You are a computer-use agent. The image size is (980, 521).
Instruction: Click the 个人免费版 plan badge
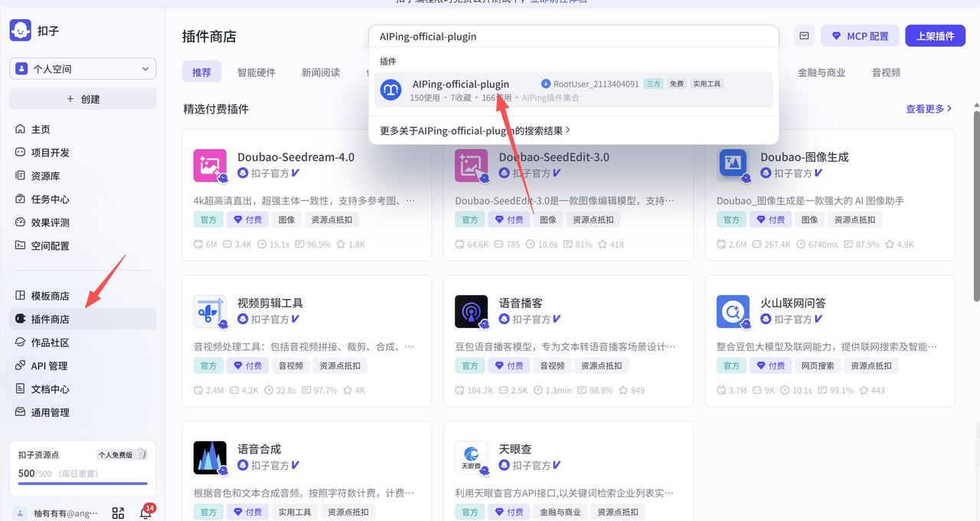121,454
